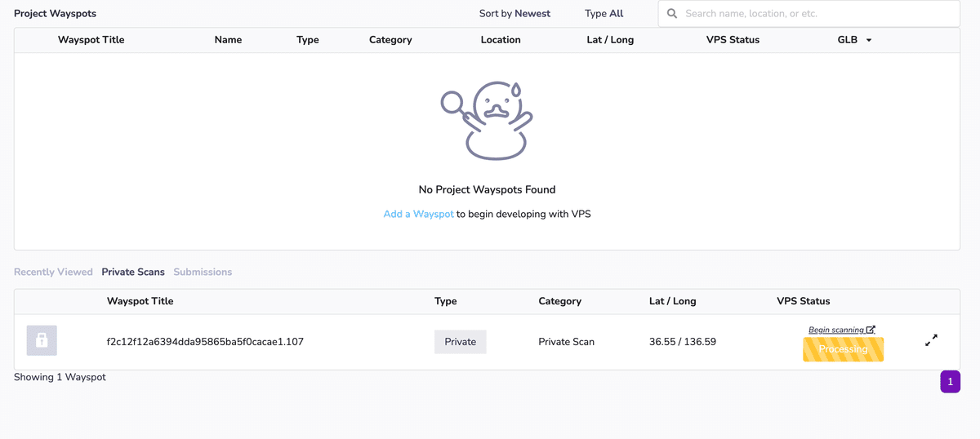Open the Submissions tab
The width and height of the screenshot is (980, 439).
pos(203,272)
